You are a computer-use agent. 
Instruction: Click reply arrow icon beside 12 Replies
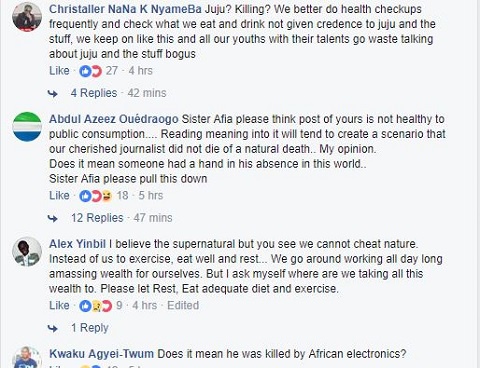53,218
